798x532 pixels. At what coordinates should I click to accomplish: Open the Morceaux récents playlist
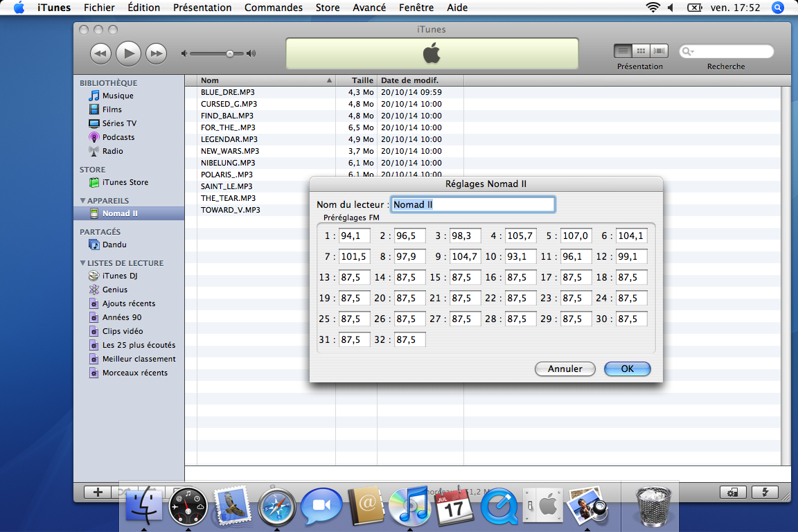coord(135,373)
